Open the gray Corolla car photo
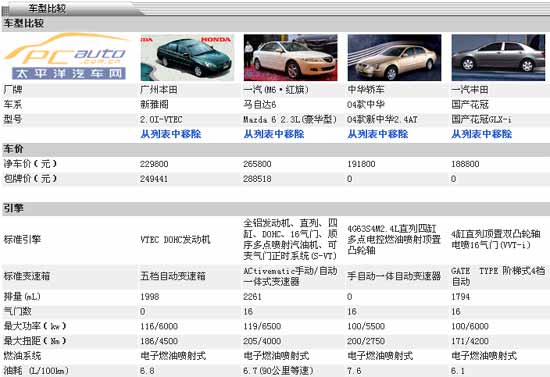 point(498,58)
